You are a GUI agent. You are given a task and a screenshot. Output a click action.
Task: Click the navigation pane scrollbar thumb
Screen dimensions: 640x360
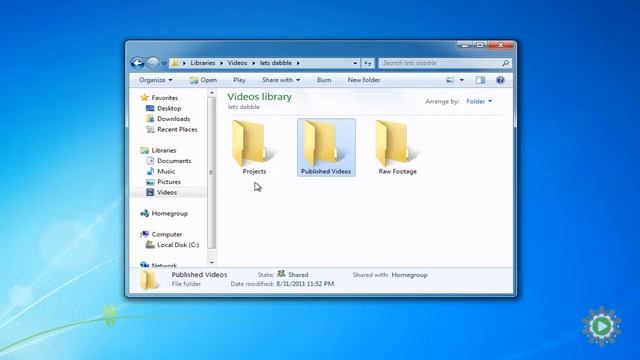coord(211,173)
